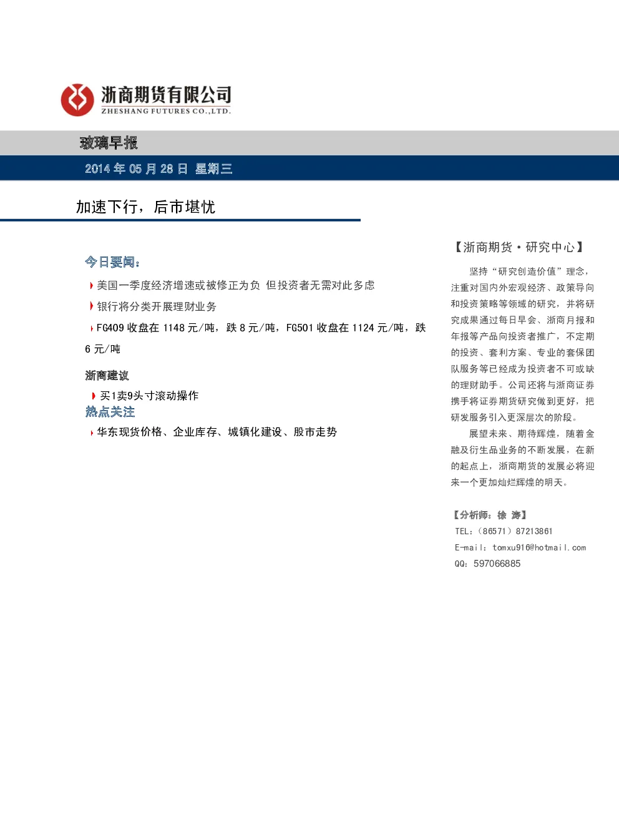Click the email tomxu916@hotmail.com
The height and width of the screenshot is (840, 619).
tap(539, 547)
